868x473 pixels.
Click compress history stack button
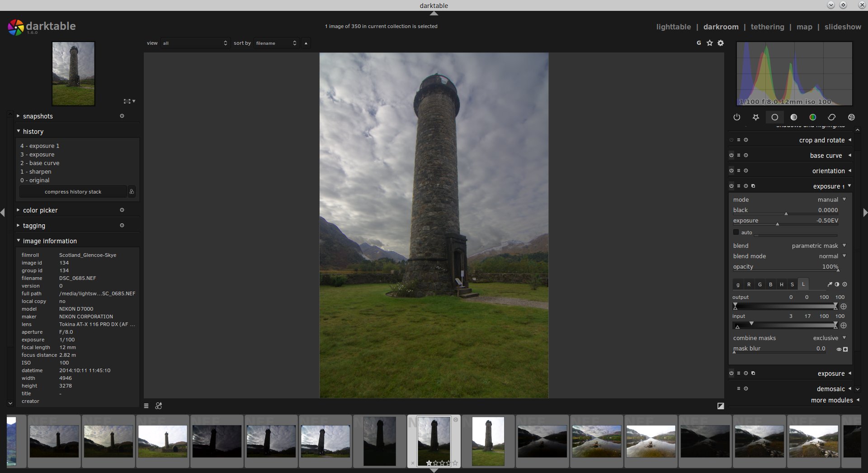[73, 192]
